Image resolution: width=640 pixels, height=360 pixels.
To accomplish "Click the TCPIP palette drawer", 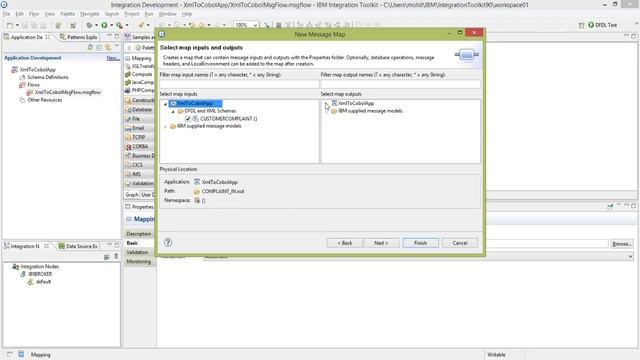I will click(140, 137).
